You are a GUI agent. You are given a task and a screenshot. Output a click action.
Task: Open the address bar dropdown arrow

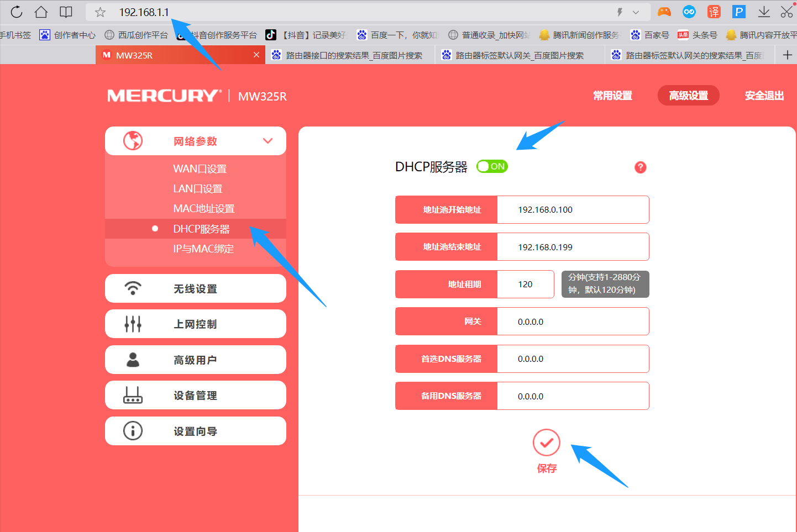tap(636, 12)
